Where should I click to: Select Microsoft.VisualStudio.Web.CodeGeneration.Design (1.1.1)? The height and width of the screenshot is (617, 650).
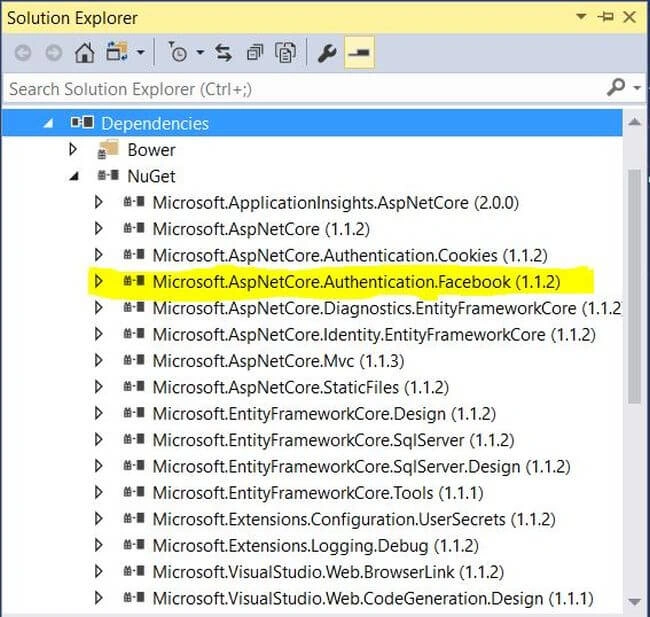(373, 599)
